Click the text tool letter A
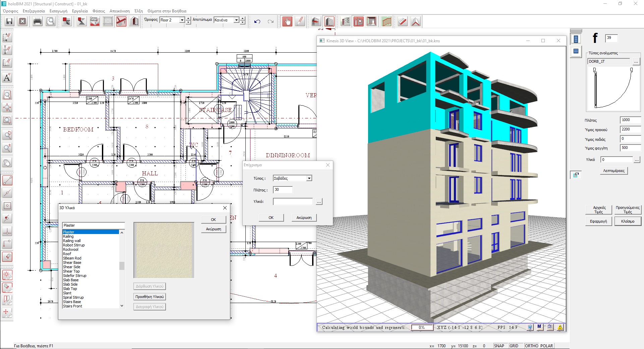This screenshot has width=644, height=349. (7, 78)
